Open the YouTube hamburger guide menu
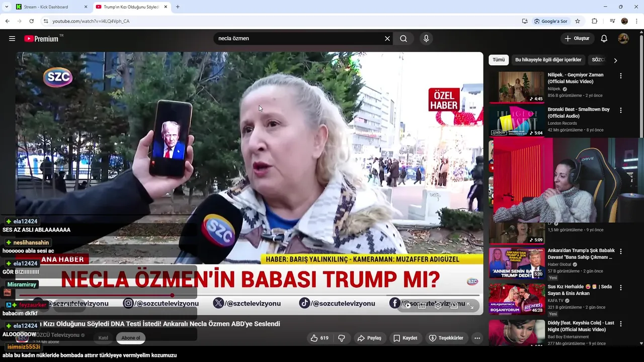This screenshot has height=362, width=644. tap(12, 38)
